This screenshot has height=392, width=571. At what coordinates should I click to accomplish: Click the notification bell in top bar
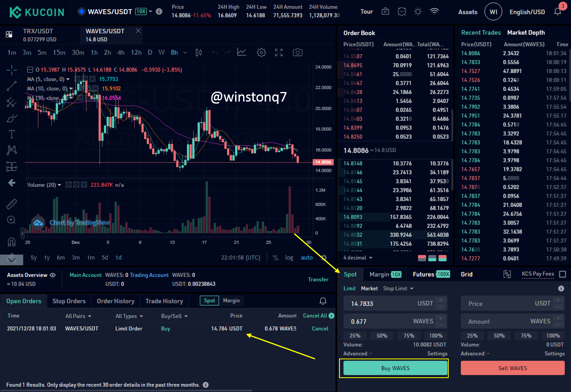point(557,12)
